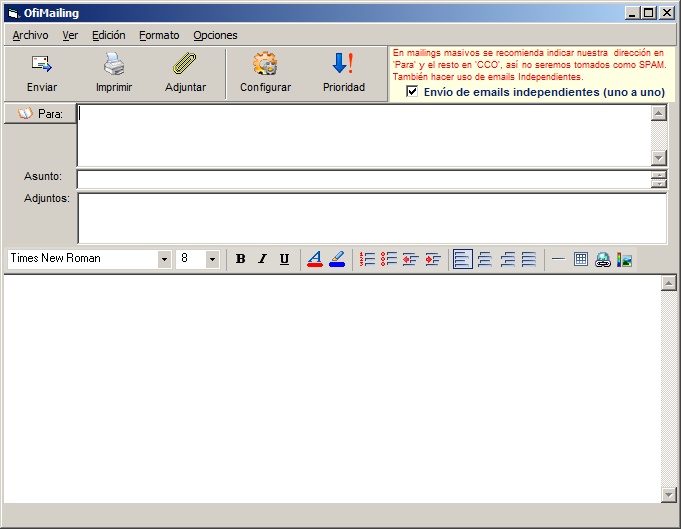Align text right
The width and height of the screenshot is (681, 529).
507,259
